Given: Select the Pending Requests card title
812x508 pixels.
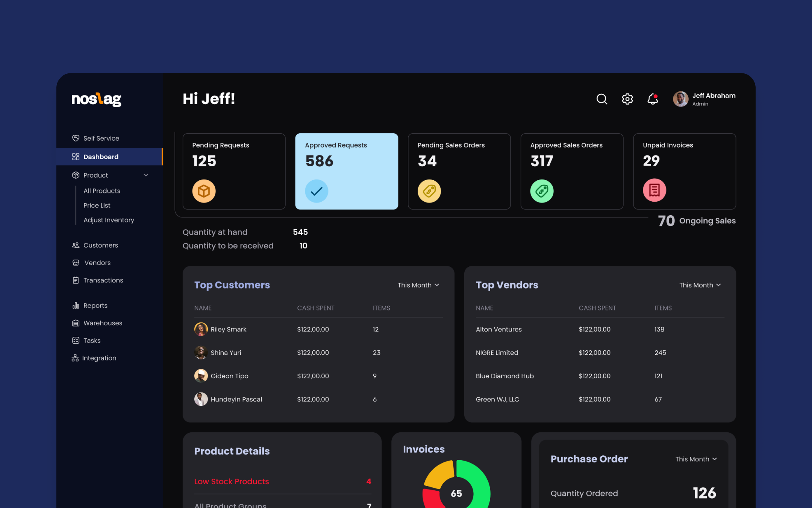Looking at the screenshot, I should click(x=221, y=145).
